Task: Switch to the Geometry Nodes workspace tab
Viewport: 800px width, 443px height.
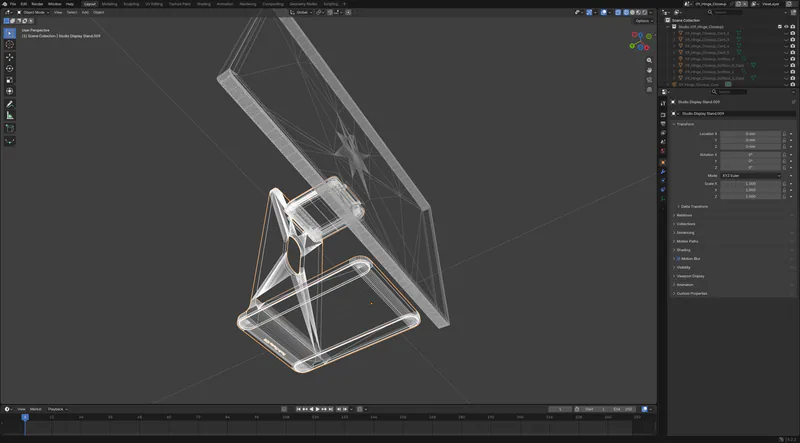Action: [303, 4]
